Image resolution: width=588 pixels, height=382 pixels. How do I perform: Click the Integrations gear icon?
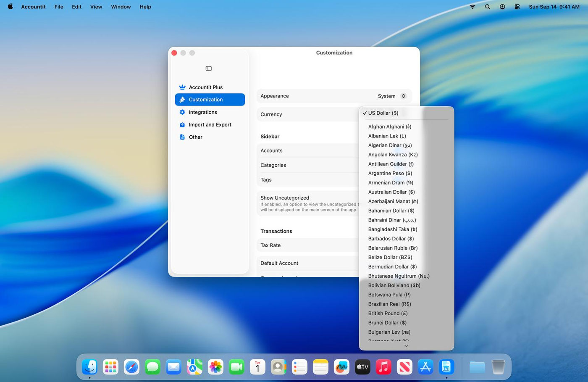click(x=182, y=112)
